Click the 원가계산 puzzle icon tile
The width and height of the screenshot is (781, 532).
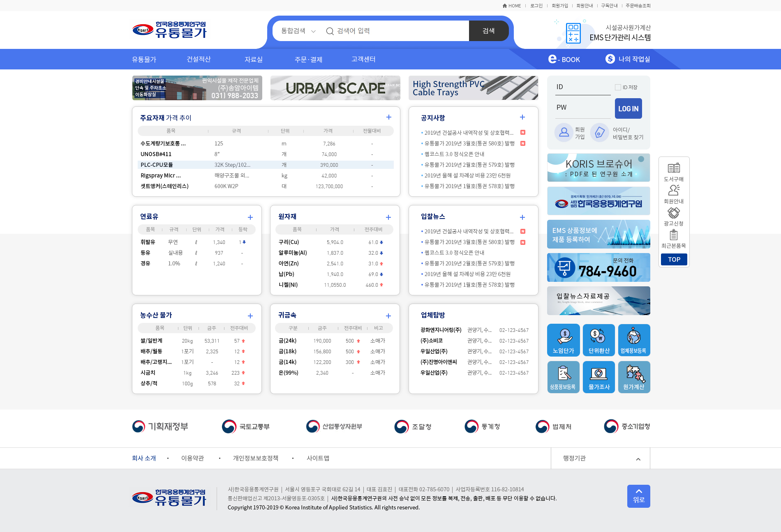coord(634,377)
